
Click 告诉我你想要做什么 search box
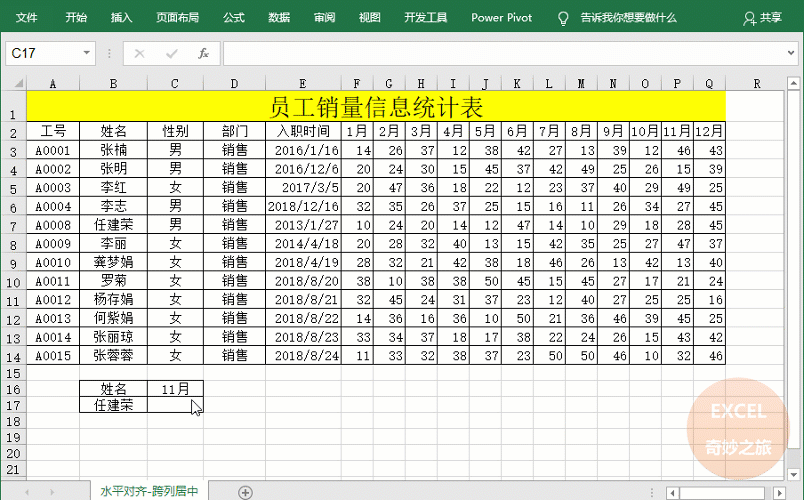[x=629, y=17]
